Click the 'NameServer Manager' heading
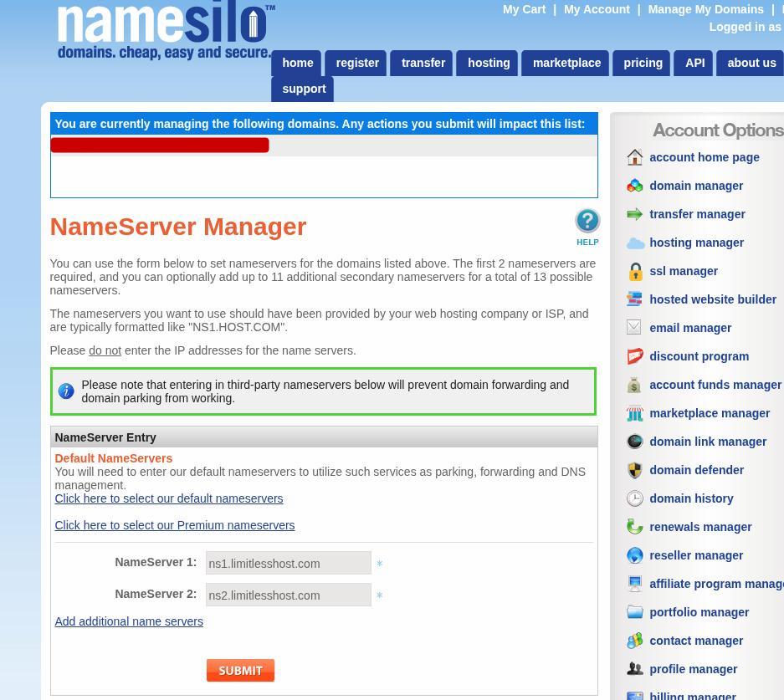 click(x=177, y=227)
